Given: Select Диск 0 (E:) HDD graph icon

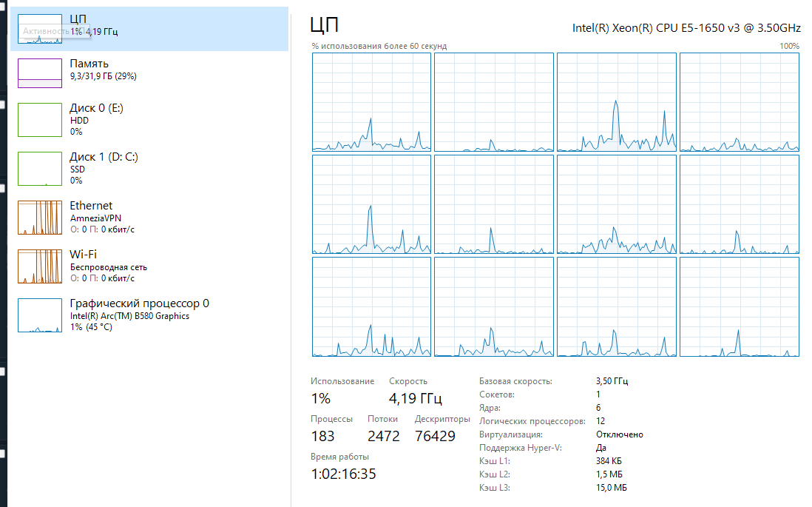Looking at the screenshot, I should pyautogui.click(x=40, y=120).
